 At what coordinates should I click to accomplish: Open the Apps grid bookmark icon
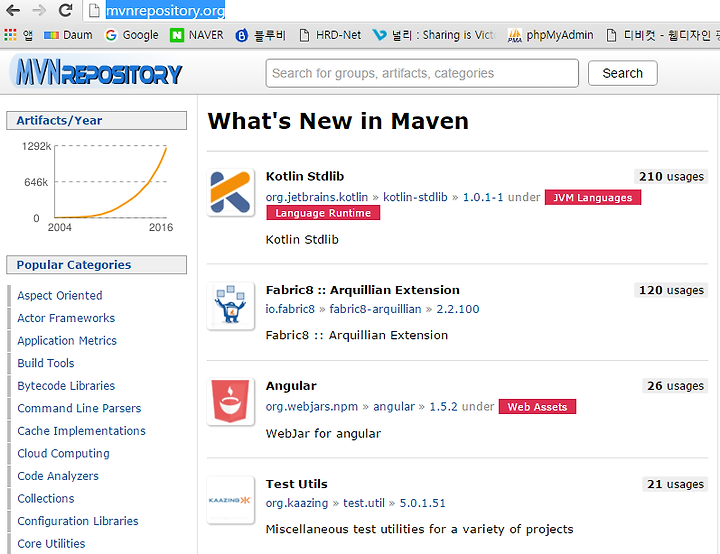point(10,34)
